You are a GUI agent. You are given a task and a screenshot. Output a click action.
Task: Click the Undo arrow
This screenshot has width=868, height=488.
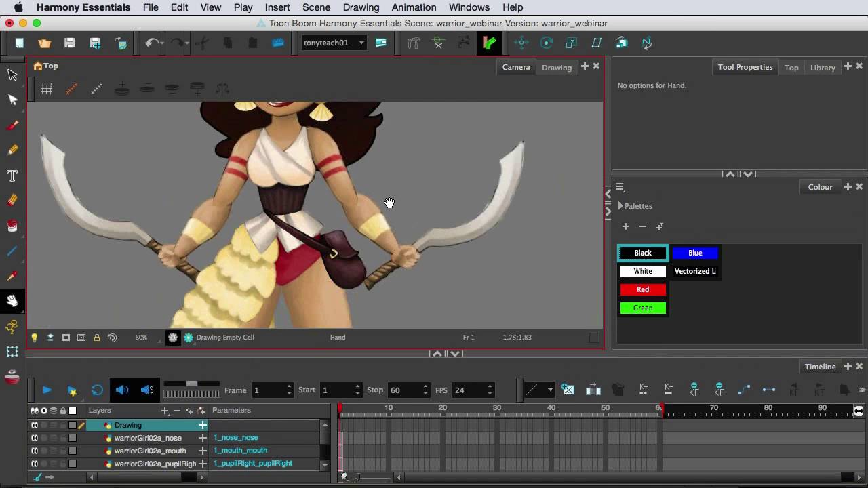152,43
